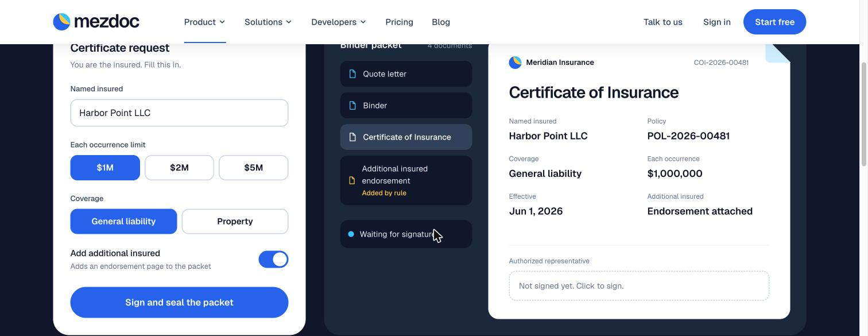Viewport: 868px width, 336px height.
Task: Click the Start free button
Action: (x=774, y=22)
